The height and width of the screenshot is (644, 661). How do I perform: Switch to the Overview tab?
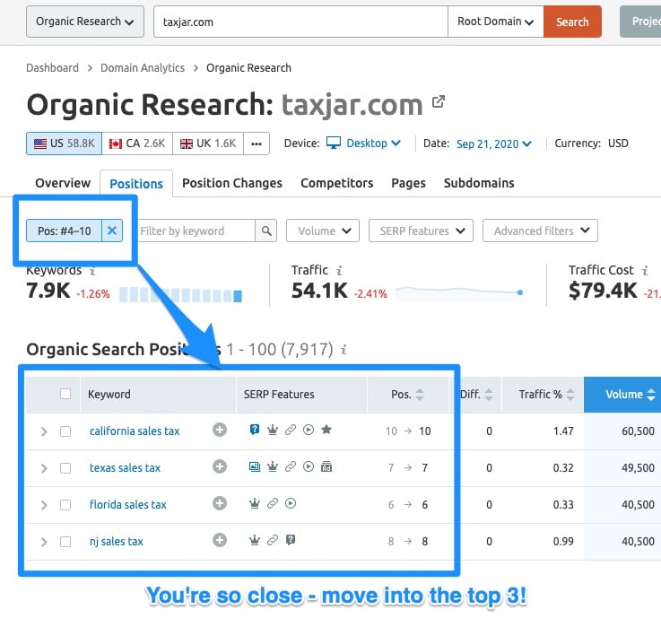click(63, 183)
